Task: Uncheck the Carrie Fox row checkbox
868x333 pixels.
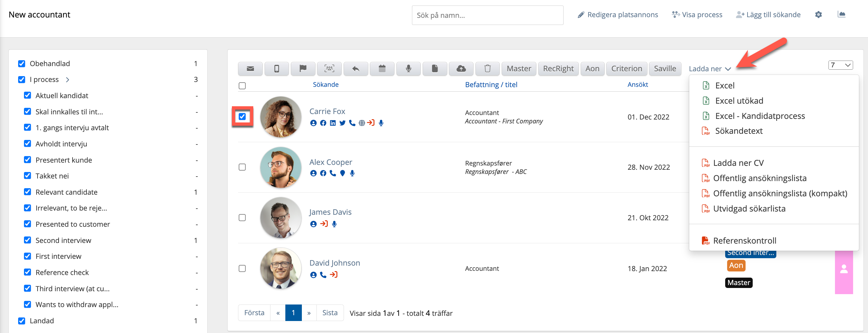Action: coord(242,117)
